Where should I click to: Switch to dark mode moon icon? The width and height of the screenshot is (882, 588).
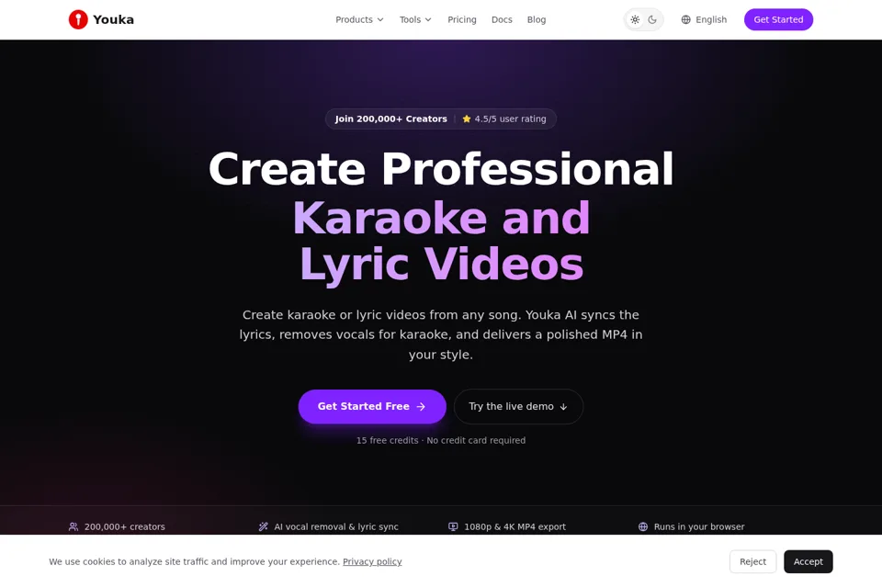coord(652,19)
